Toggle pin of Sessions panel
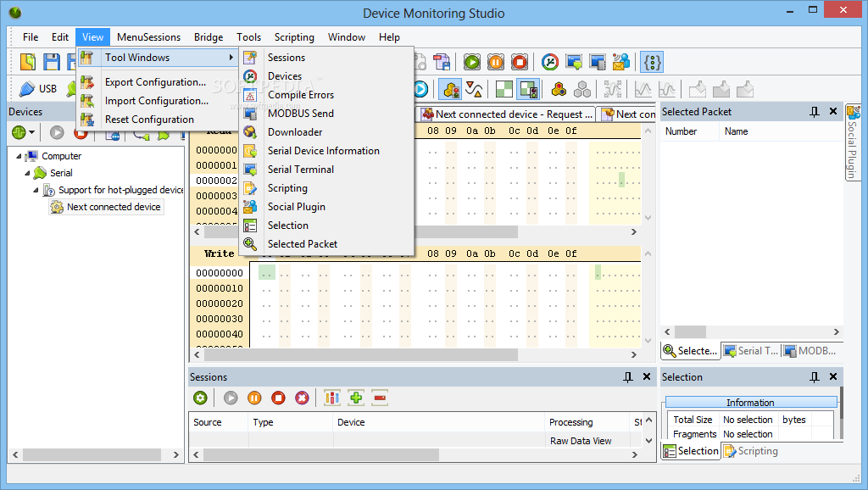The height and width of the screenshot is (490, 868). [x=628, y=377]
